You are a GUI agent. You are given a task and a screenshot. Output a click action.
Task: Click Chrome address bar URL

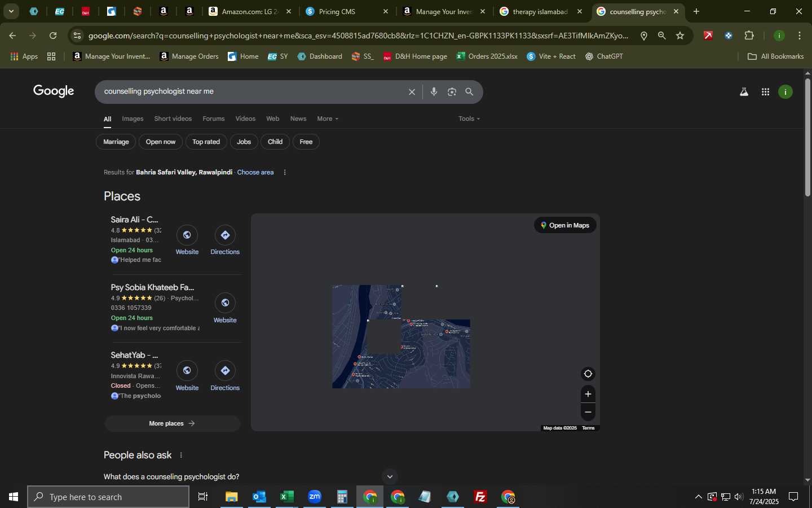[358, 36]
